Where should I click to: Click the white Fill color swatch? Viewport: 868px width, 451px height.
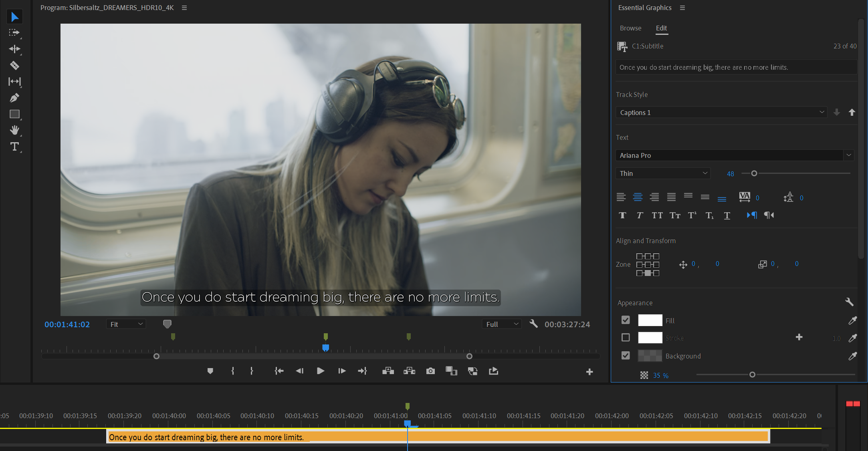click(650, 320)
